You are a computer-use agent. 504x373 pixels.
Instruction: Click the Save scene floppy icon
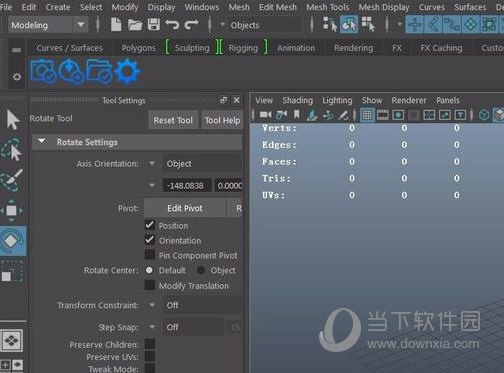[x=154, y=25]
